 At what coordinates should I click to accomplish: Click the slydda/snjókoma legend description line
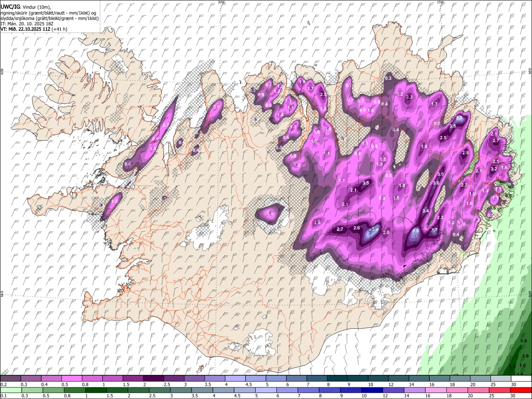coord(49,18)
